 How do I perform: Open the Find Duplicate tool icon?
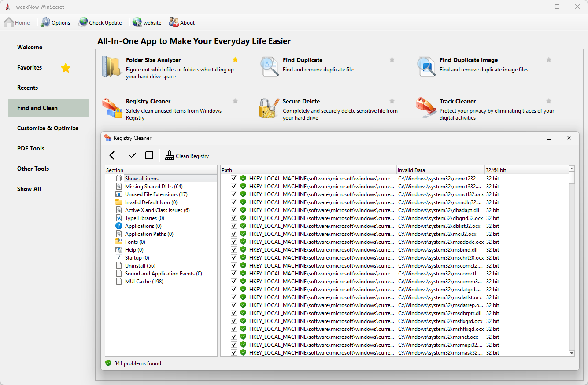pyautogui.click(x=269, y=67)
